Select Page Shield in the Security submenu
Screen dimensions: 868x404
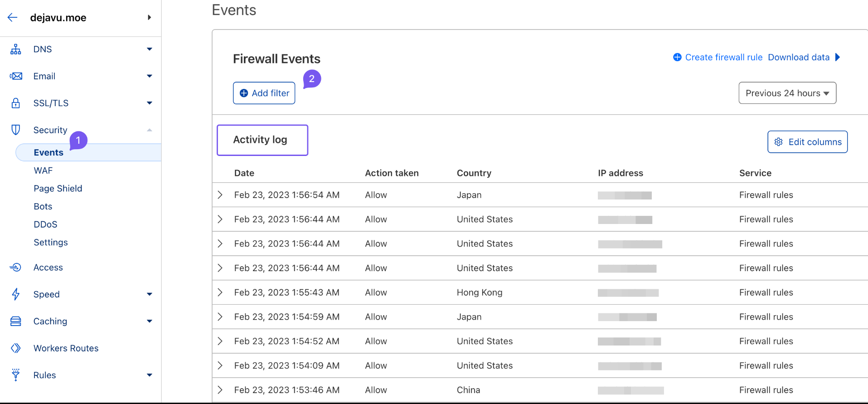(x=58, y=189)
